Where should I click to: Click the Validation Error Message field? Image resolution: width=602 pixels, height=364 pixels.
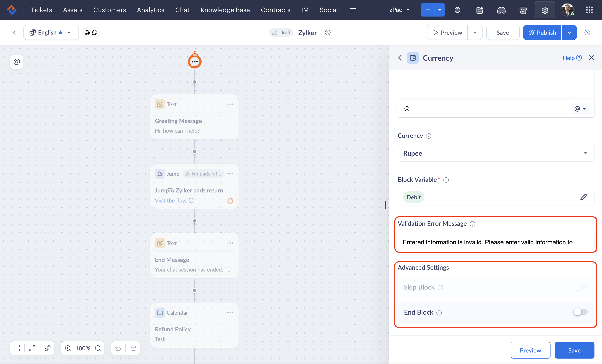pyautogui.click(x=496, y=242)
